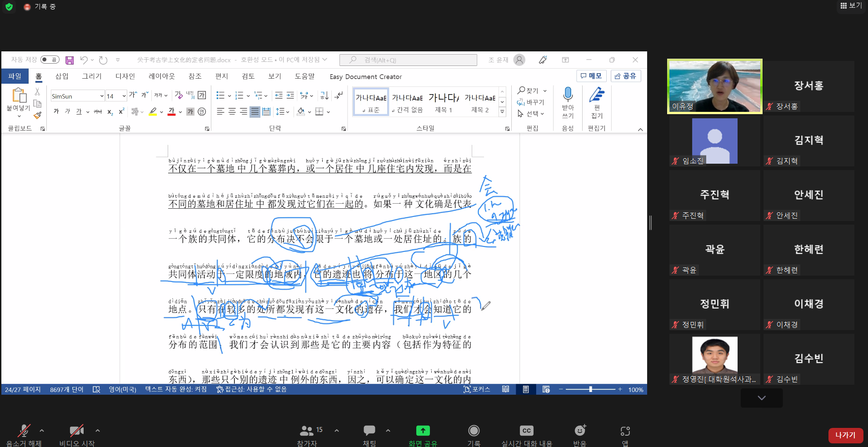Open the 레이아웃 ribbon tab
The image size is (868, 447).
[161, 76]
